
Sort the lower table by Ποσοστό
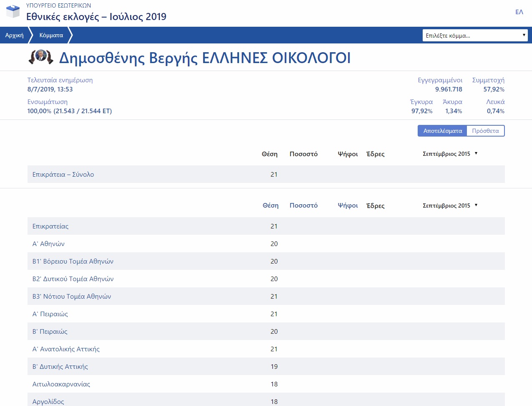coord(303,206)
